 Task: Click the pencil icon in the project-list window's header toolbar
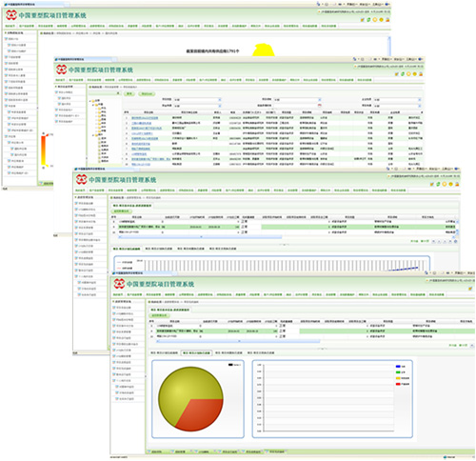(x=396, y=74)
